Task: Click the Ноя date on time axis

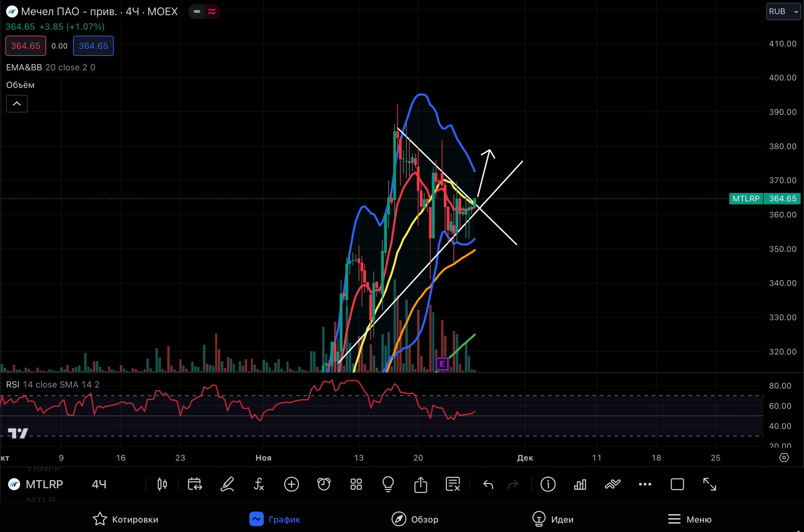Action: (263, 458)
